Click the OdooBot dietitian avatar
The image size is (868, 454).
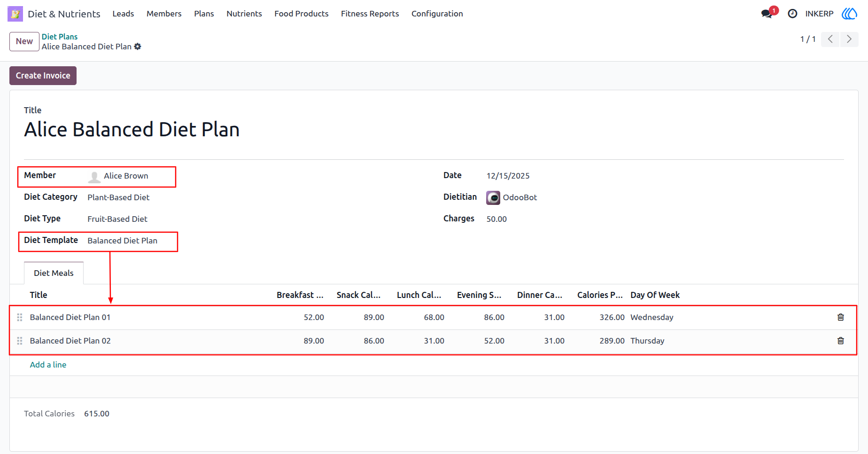[493, 198]
